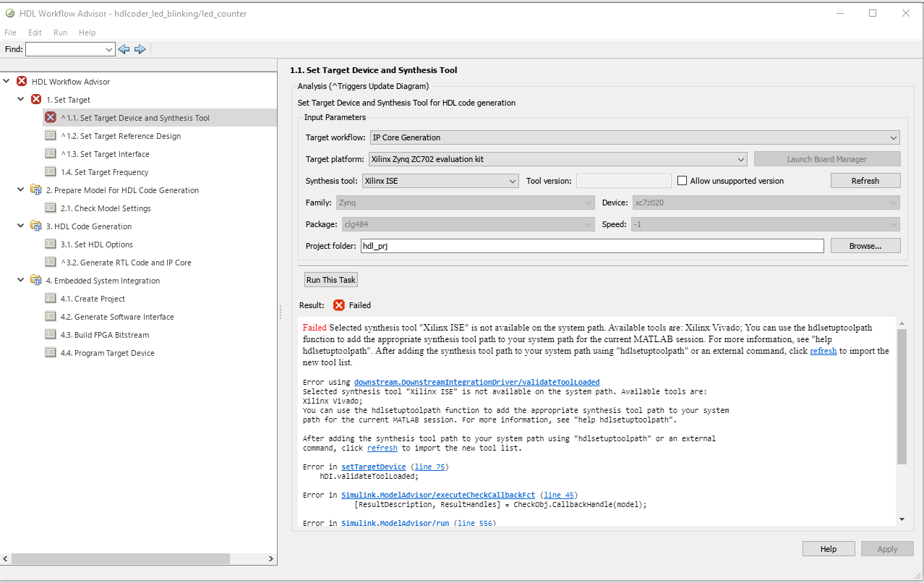Click the error badge on HDL Workflow Advisor root
Viewport: 924px width, 583px height.
tap(21, 82)
